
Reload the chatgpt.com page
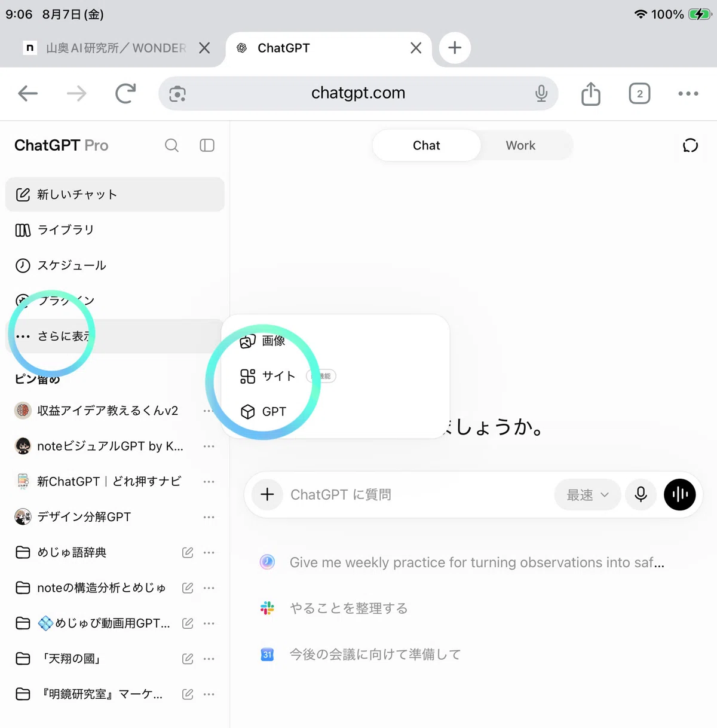125,93
